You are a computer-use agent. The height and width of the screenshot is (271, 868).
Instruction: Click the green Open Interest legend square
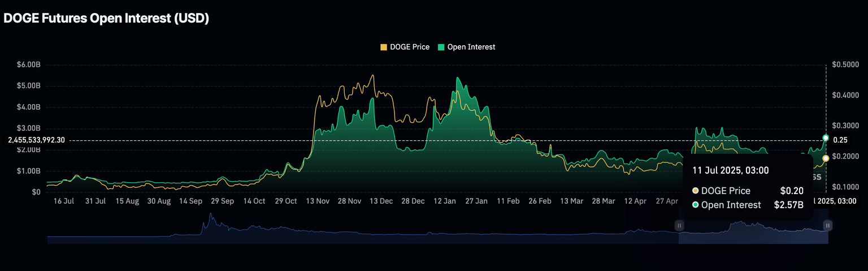[x=441, y=48]
